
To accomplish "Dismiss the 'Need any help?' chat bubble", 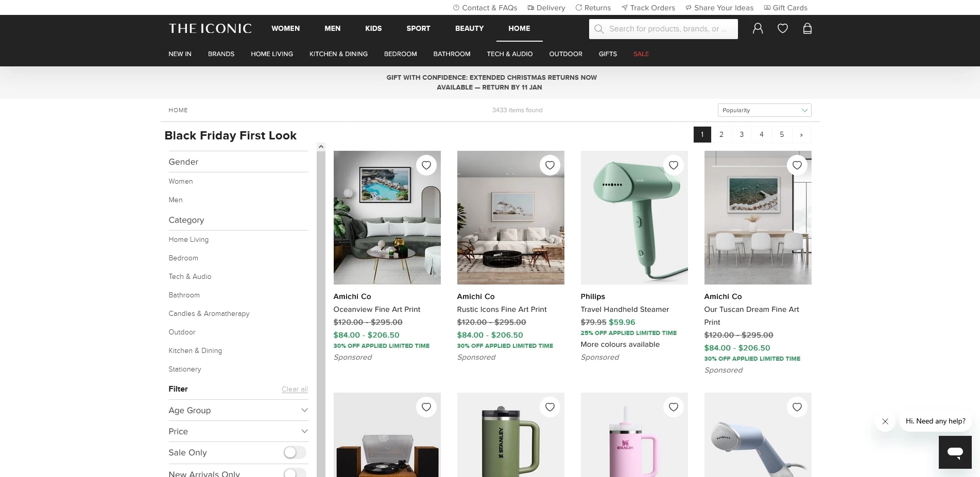I will pyautogui.click(x=885, y=421).
